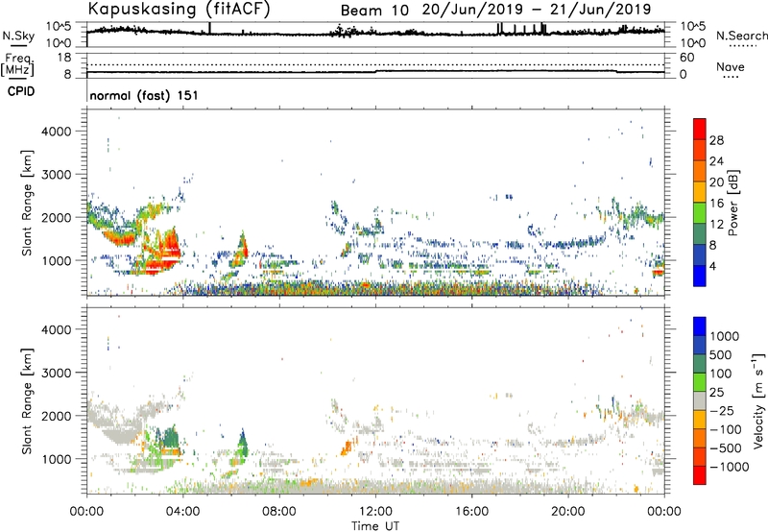Click the N.Search legend label

pos(742,36)
